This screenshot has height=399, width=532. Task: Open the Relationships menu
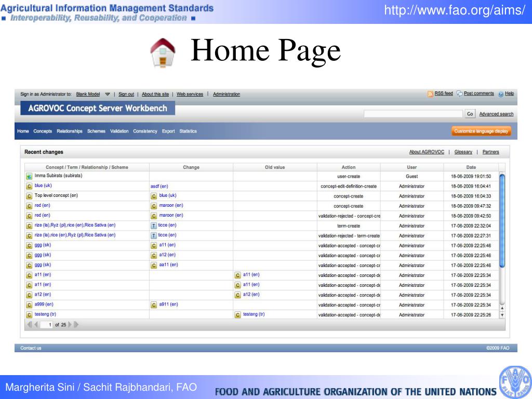tap(70, 131)
